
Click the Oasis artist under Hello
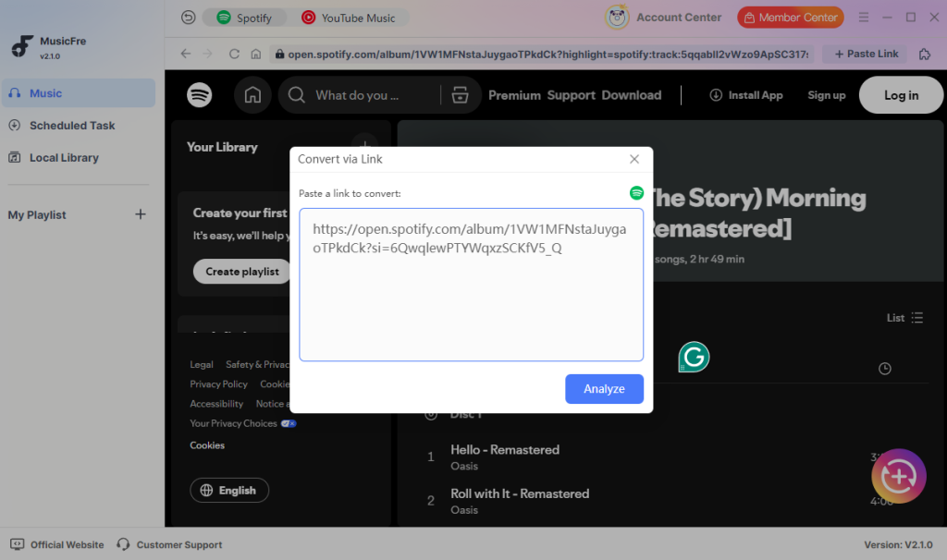click(464, 466)
